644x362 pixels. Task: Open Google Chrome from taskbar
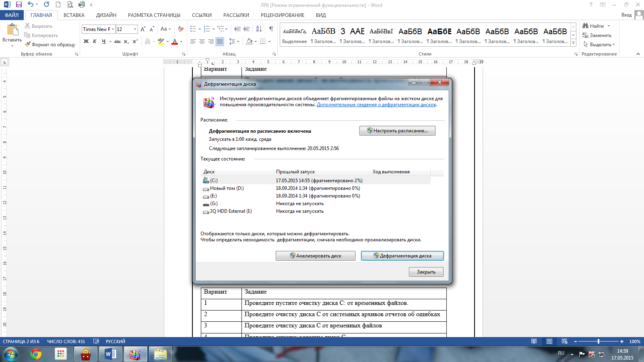(36, 354)
